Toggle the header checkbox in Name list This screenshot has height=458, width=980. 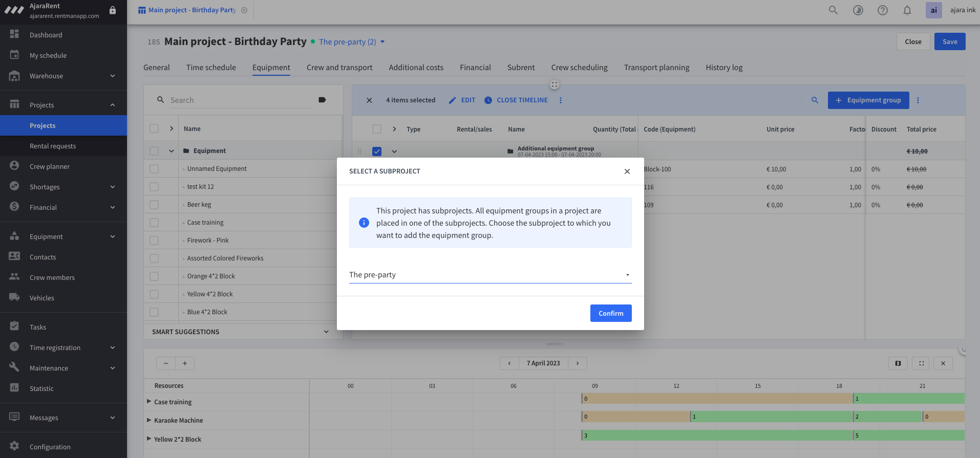[154, 128]
